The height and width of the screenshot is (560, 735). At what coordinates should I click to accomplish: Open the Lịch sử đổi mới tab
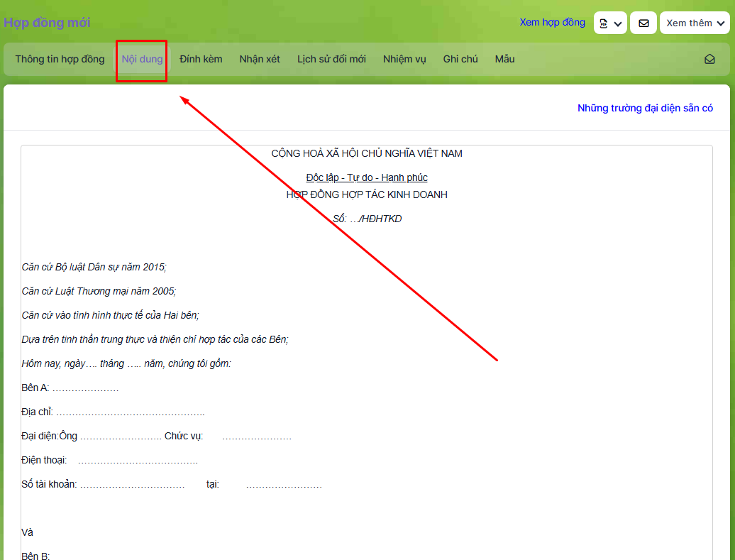pos(331,59)
